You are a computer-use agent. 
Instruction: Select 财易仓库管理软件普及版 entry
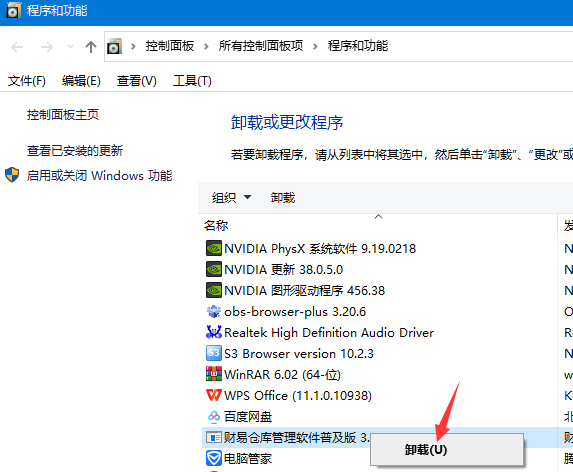click(x=296, y=437)
